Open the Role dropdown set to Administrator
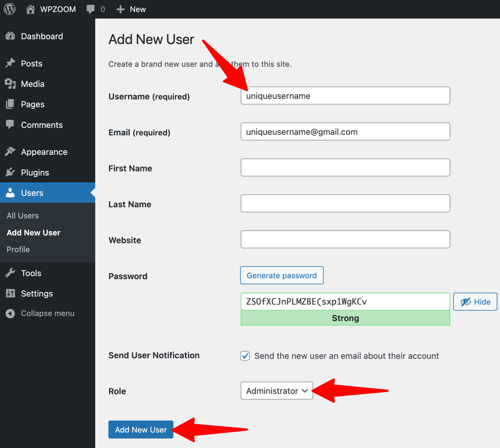Viewport: 500px width, 448px height. [x=277, y=390]
